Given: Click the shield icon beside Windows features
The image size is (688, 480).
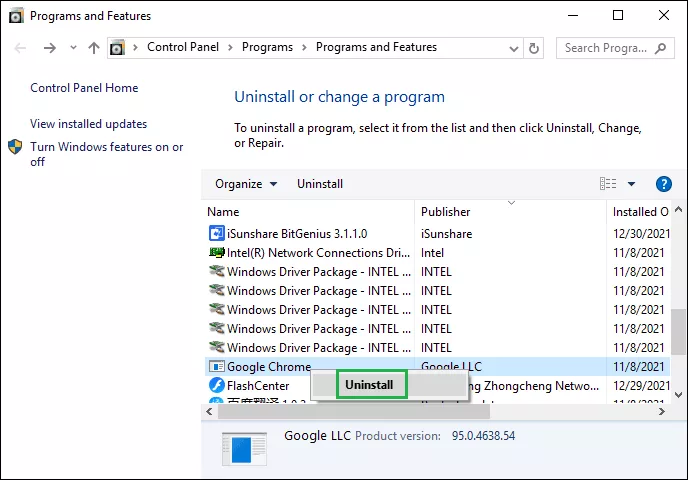Looking at the screenshot, I should [x=15, y=147].
